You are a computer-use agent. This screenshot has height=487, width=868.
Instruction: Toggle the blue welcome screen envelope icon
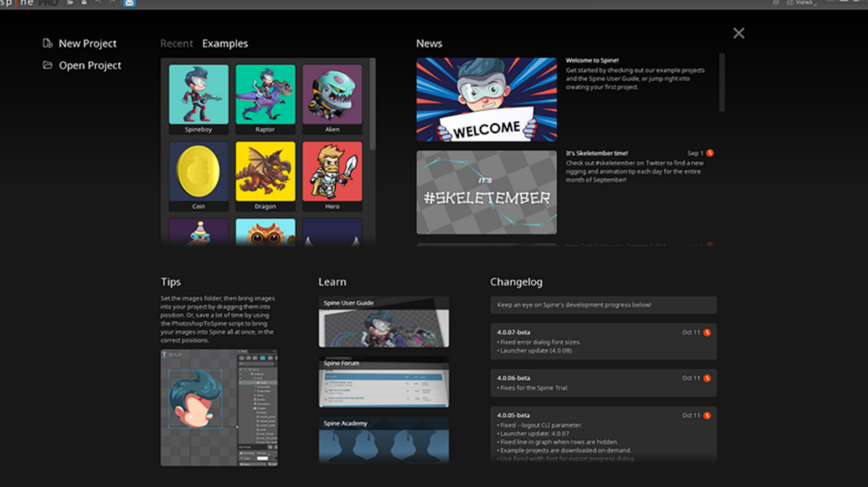129,3
